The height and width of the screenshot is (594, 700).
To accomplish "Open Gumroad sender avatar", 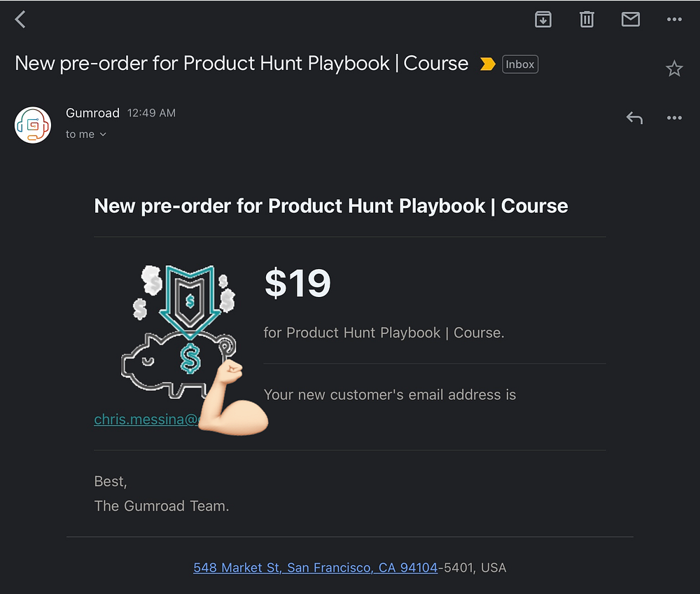I will click(x=33, y=125).
